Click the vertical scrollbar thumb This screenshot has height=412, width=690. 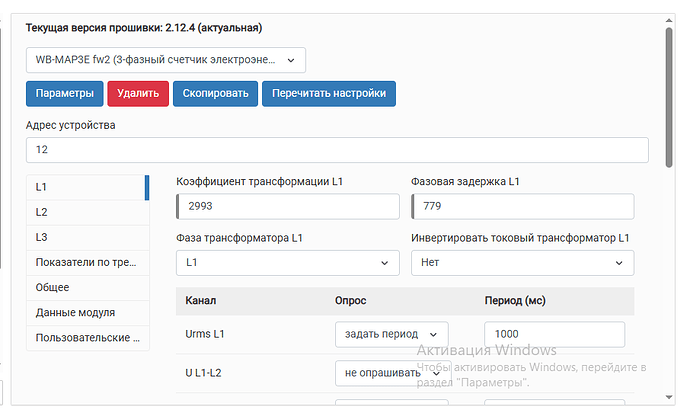click(669, 97)
